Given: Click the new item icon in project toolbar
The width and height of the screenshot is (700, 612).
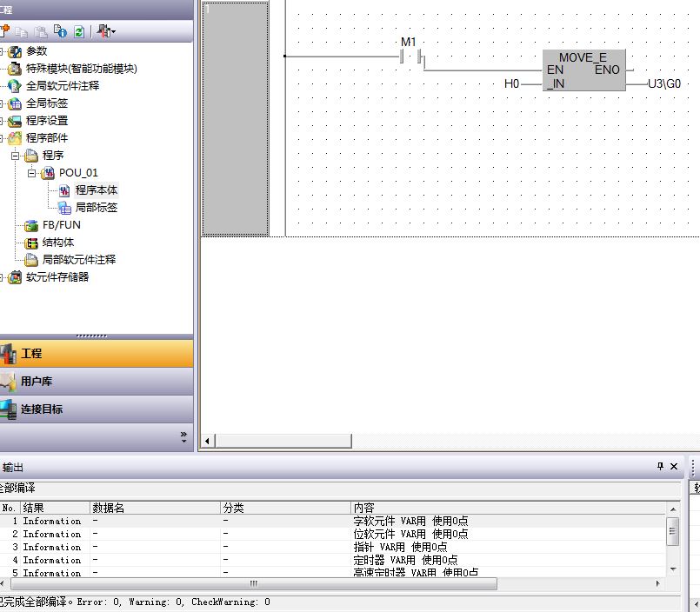Looking at the screenshot, I should pyautogui.click(x=4, y=31).
